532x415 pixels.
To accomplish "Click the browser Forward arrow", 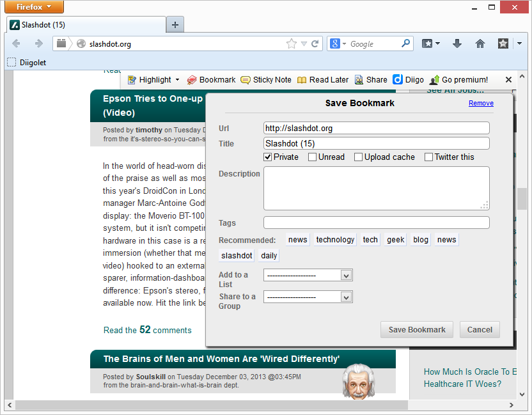I will [x=38, y=43].
